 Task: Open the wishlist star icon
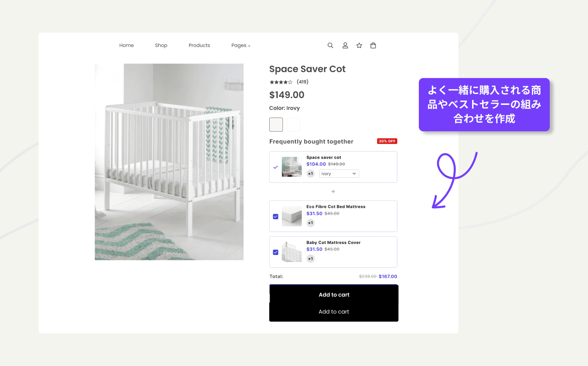point(359,46)
